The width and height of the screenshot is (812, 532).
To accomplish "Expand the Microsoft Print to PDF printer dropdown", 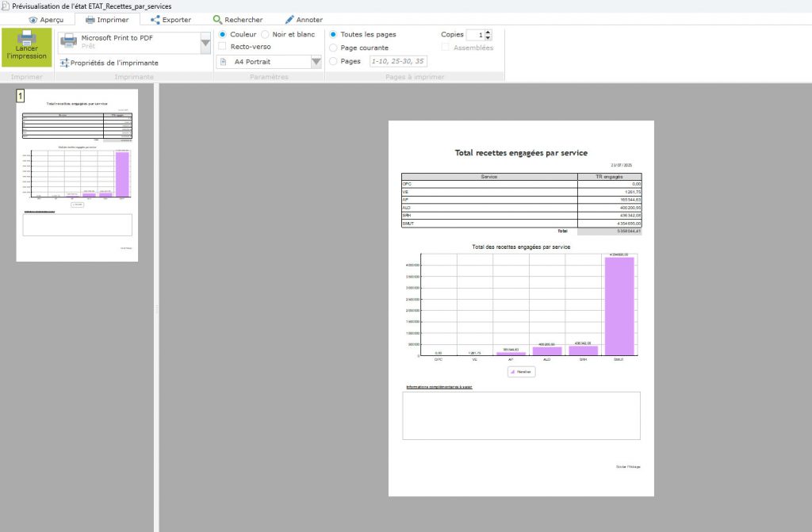I will coord(205,42).
